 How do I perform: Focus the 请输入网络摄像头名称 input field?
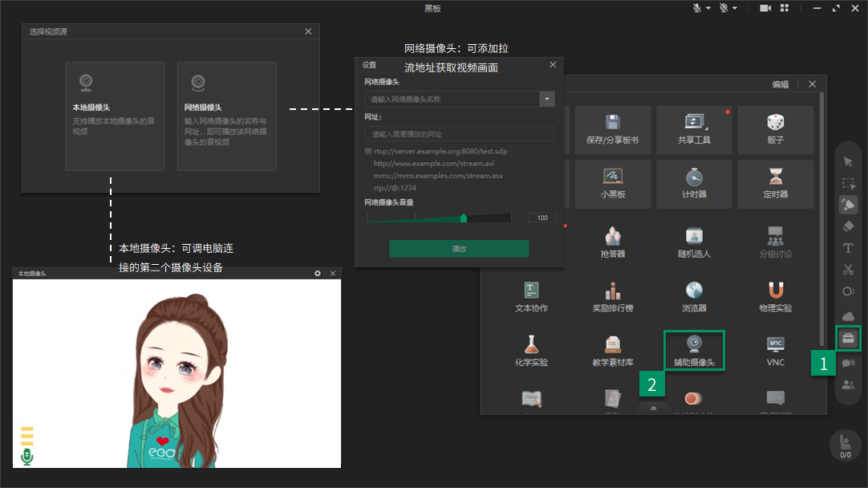point(452,100)
